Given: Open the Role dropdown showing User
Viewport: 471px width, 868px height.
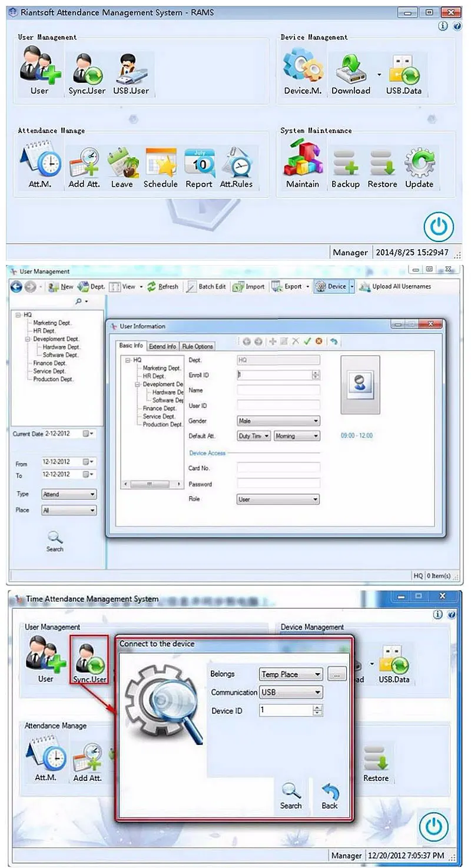Looking at the screenshot, I should pyautogui.click(x=278, y=499).
